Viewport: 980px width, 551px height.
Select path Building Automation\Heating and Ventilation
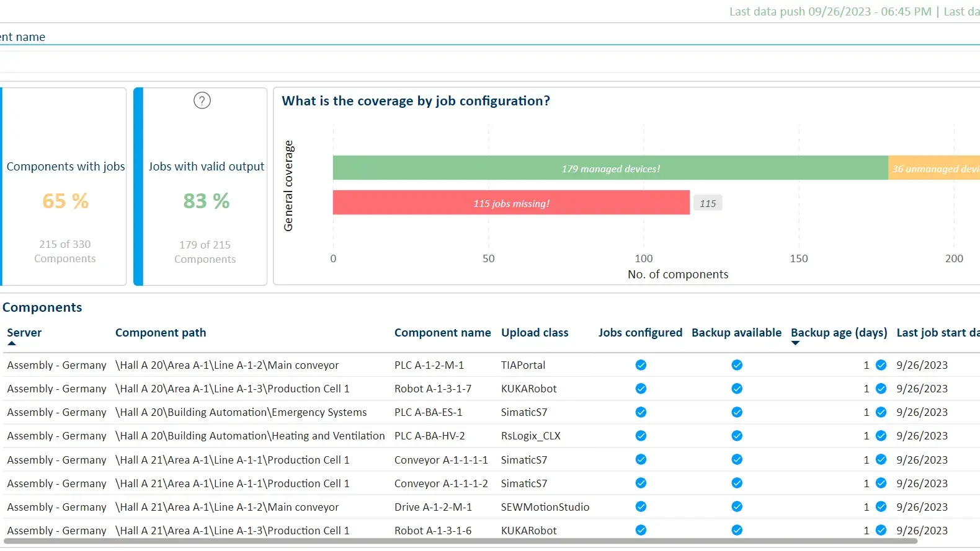tap(250, 436)
